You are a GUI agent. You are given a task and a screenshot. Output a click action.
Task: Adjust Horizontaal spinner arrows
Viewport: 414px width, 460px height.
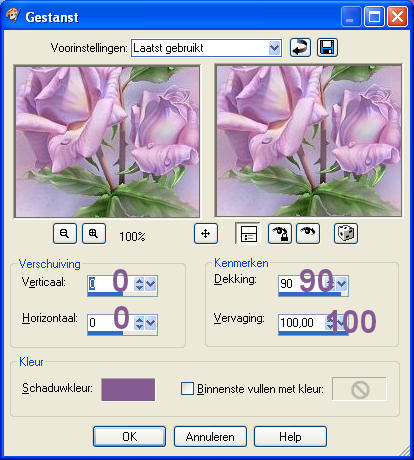pyautogui.click(x=139, y=323)
